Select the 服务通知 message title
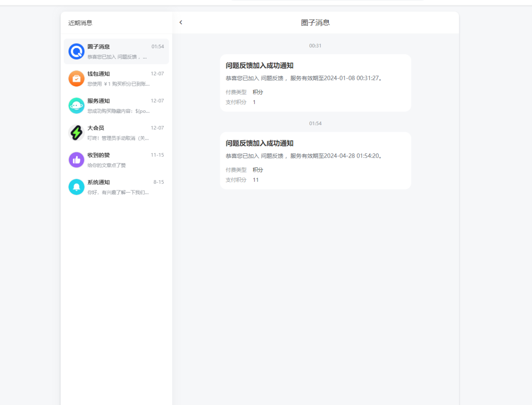 point(99,101)
